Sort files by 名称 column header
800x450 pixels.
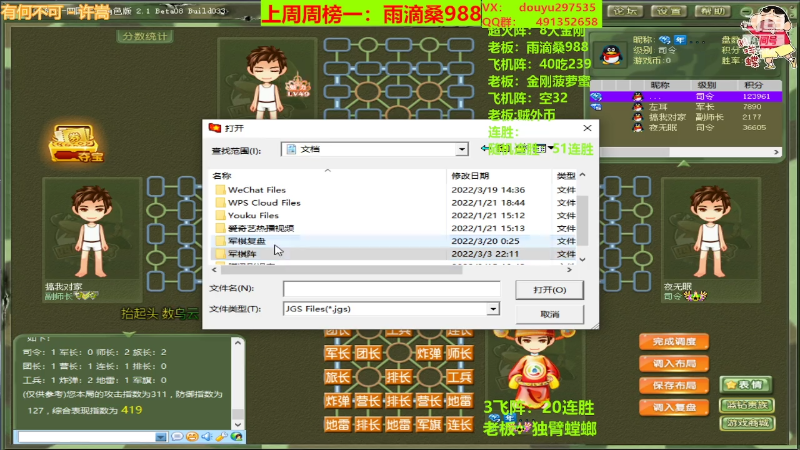point(328,176)
